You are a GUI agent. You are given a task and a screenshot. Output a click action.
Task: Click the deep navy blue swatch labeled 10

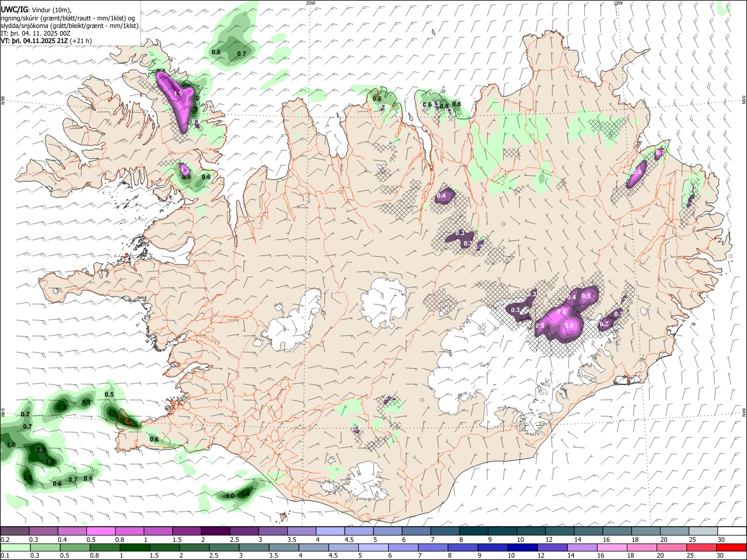click(521, 547)
